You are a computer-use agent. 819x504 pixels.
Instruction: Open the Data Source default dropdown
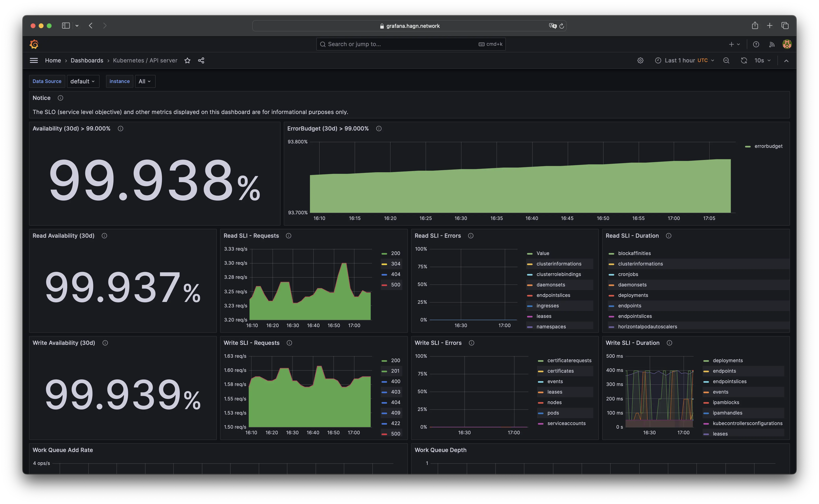(x=83, y=81)
